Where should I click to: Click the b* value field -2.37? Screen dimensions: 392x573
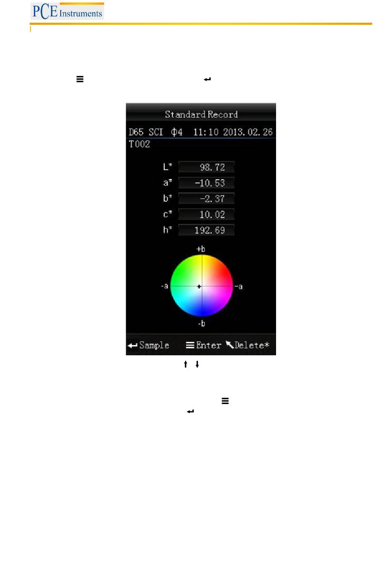click(206, 199)
